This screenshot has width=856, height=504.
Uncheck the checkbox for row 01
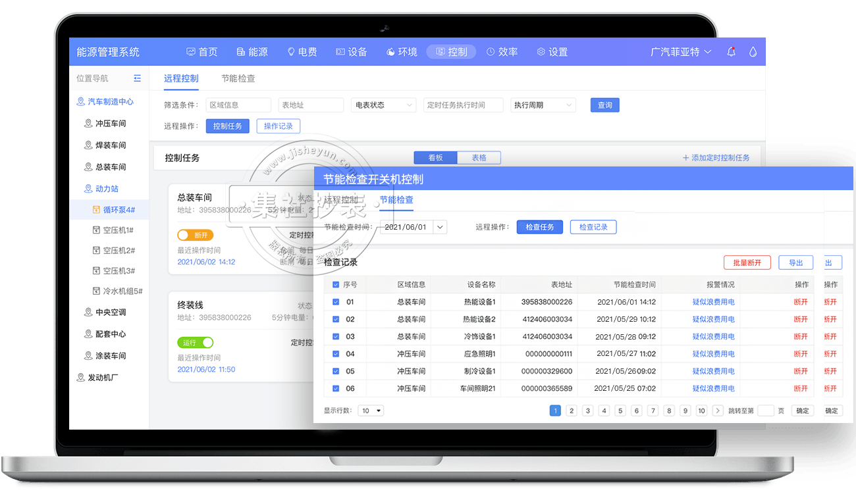tap(336, 302)
